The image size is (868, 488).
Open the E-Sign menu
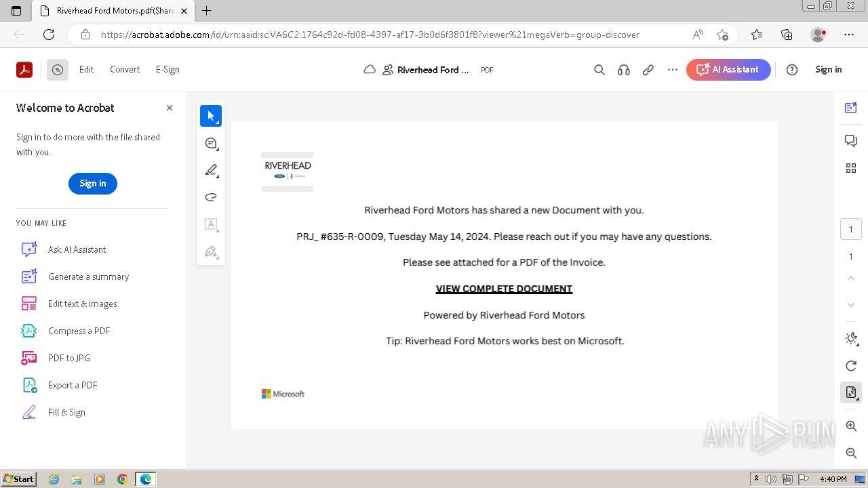pyautogui.click(x=167, y=69)
